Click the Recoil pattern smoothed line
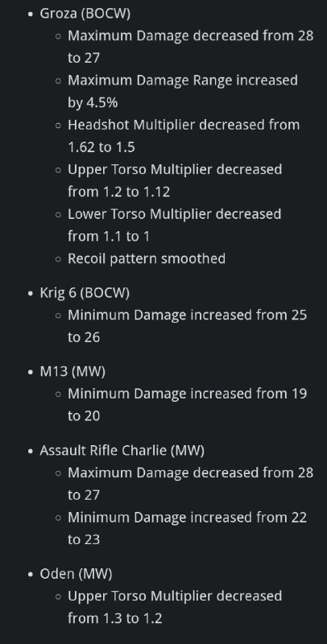The height and width of the screenshot is (644, 327). tap(147, 258)
